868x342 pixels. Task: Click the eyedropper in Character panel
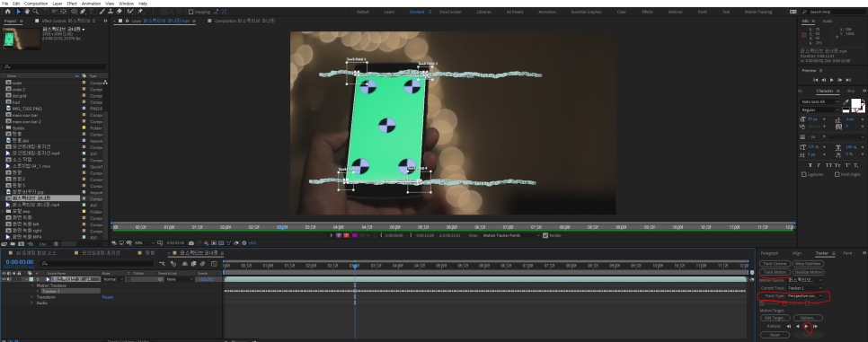tap(846, 101)
